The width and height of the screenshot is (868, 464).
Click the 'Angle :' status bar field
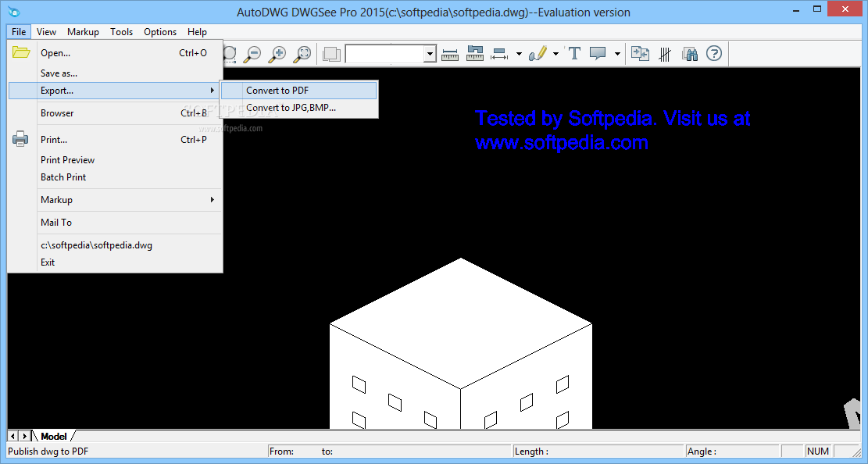732,452
